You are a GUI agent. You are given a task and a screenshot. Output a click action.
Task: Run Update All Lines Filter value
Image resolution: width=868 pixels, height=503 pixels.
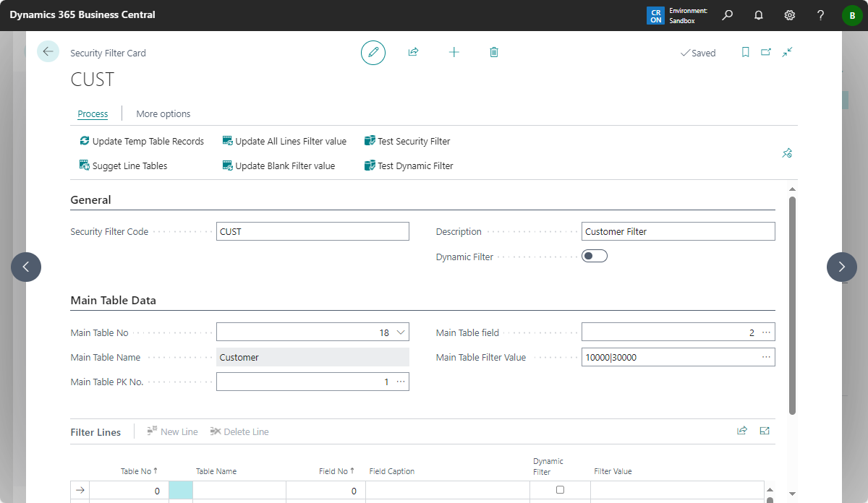(284, 141)
